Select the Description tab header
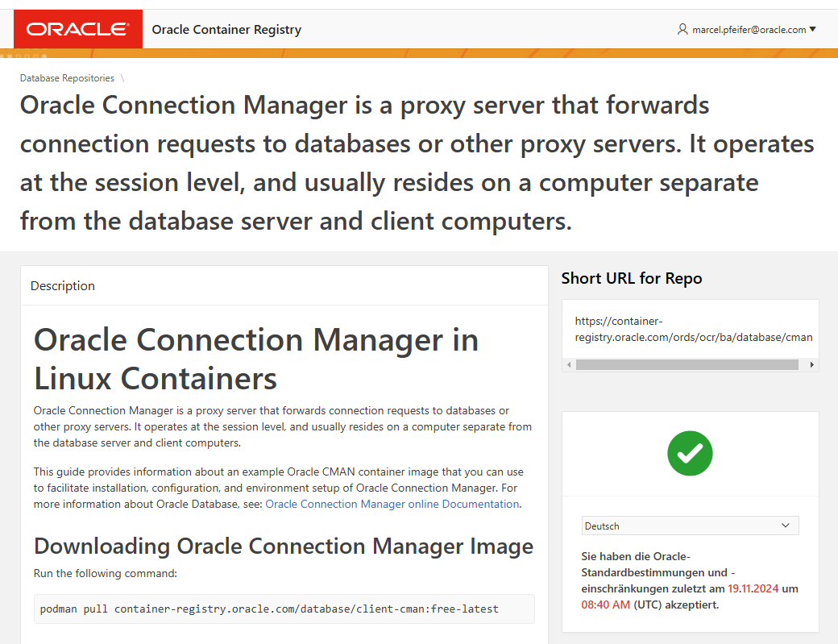Screen dimensions: 838x644 pos(63,286)
